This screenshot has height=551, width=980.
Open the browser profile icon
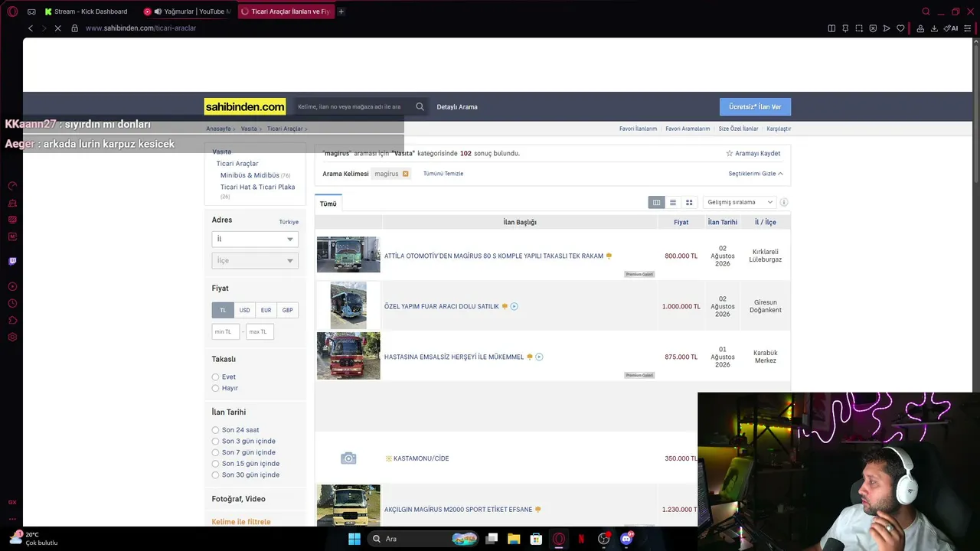click(x=920, y=28)
